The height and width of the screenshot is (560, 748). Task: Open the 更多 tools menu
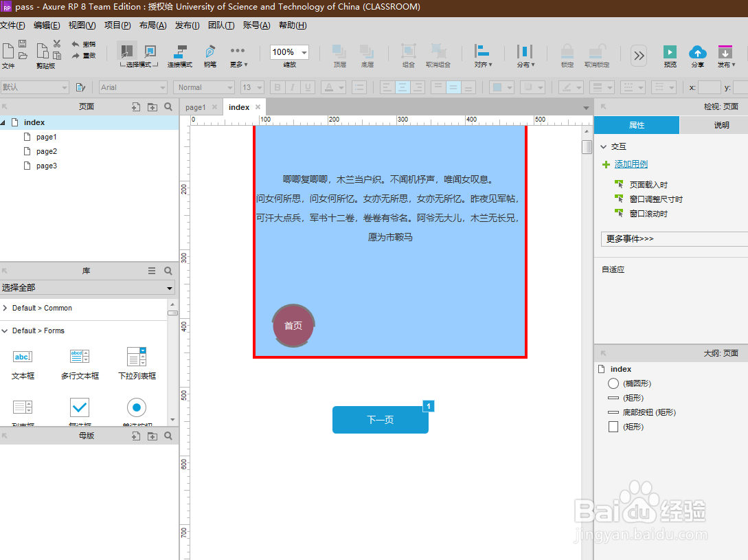point(238,56)
